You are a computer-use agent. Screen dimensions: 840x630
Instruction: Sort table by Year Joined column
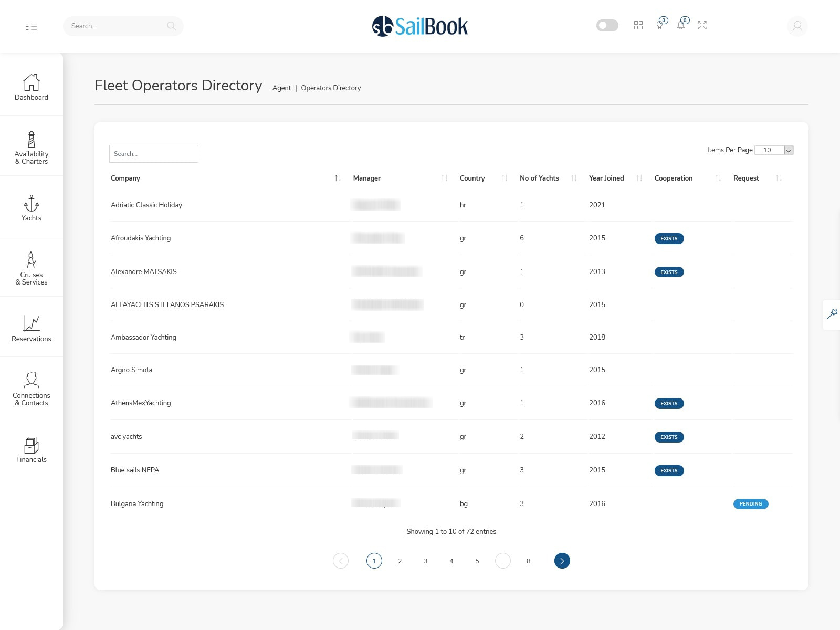click(639, 178)
